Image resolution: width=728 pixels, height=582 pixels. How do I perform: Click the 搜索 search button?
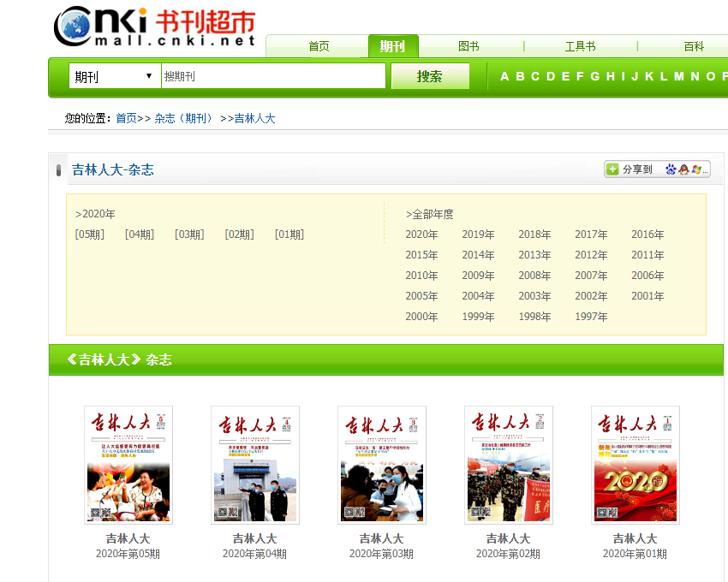coord(430,75)
